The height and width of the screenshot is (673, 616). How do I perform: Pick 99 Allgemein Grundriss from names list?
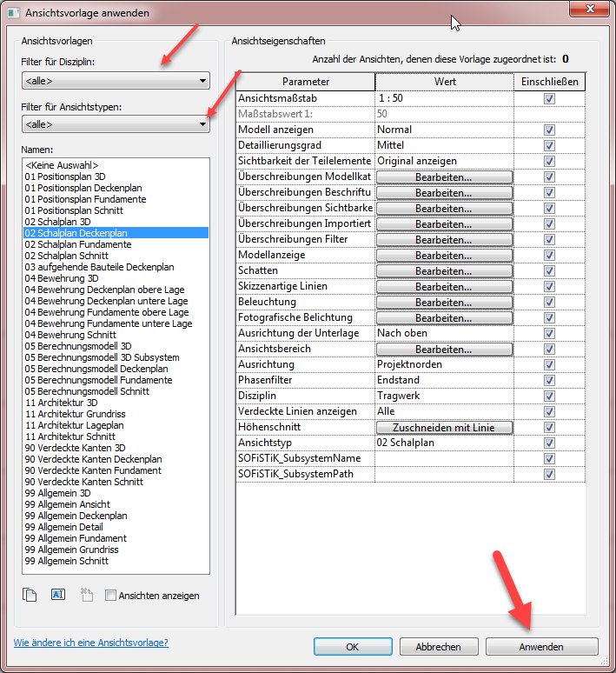[72, 550]
